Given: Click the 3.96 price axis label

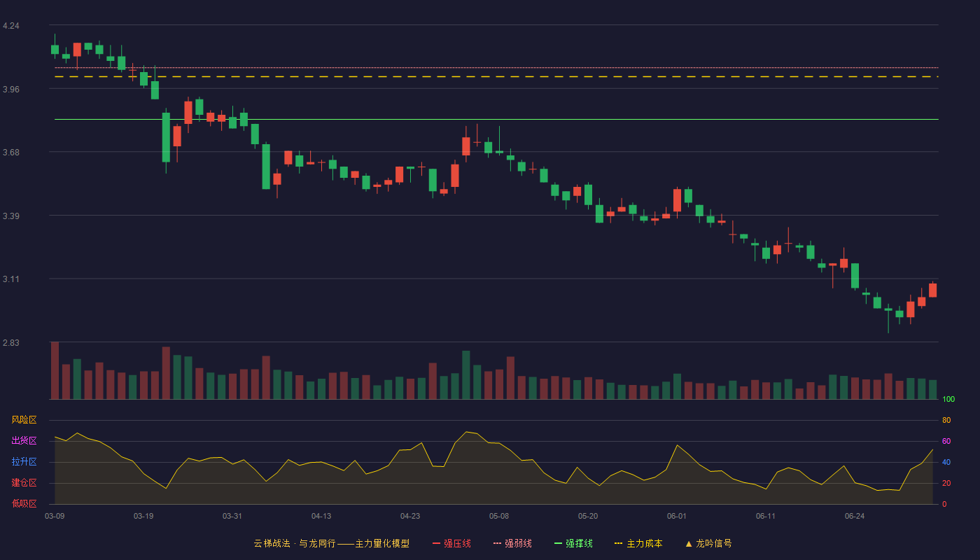Looking at the screenshot, I should click(x=11, y=90).
